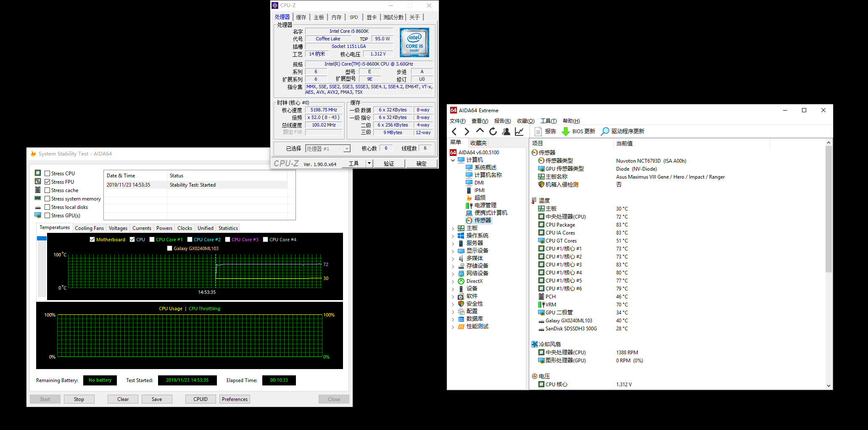
Task: Open the 工具(T) menu in AIDA64
Action: coord(549,121)
